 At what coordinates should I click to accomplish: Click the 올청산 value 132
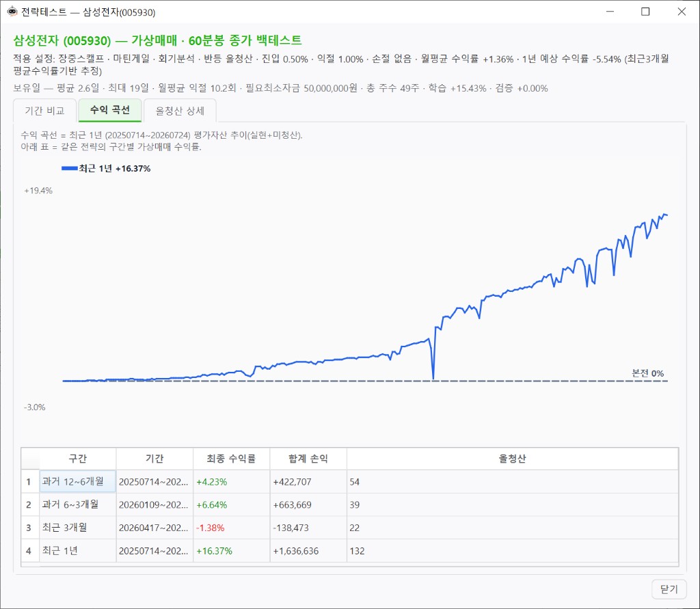(x=513, y=551)
